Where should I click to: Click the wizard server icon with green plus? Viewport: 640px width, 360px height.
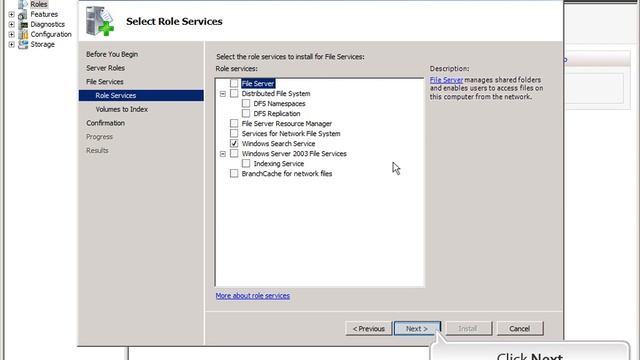[100, 21]
